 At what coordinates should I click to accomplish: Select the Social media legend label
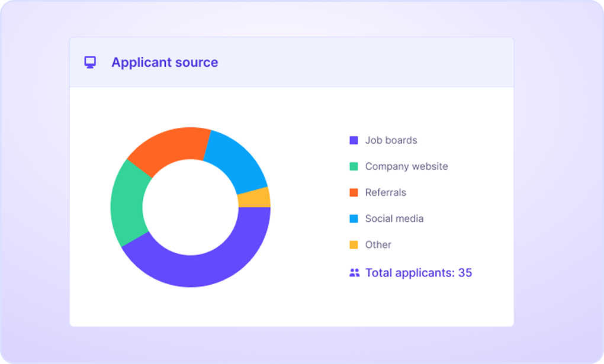click(394, 218)
